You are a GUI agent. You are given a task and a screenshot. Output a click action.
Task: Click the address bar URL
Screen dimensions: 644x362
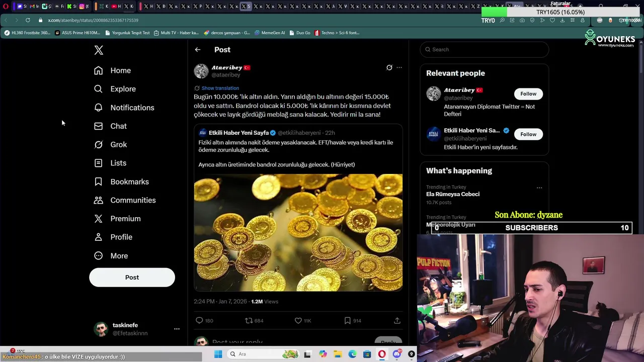[x=93, y=20]
